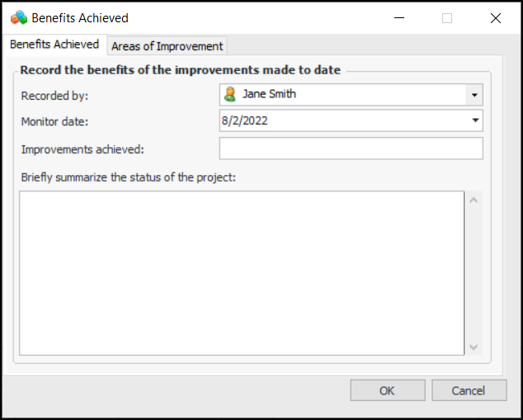The height and width of the screenshot is (420, 523).
Task: Click the "Recorded by:" label
Action: click(x=54, y=96)
